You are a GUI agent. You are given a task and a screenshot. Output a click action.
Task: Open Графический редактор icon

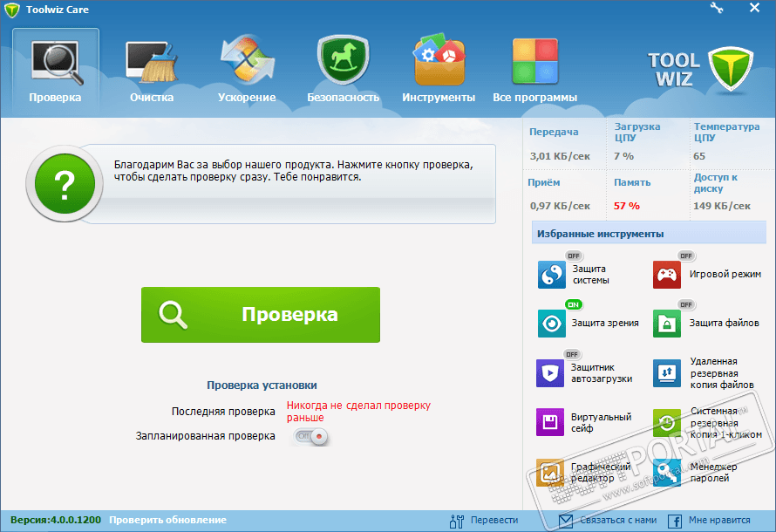coord(550,472)
